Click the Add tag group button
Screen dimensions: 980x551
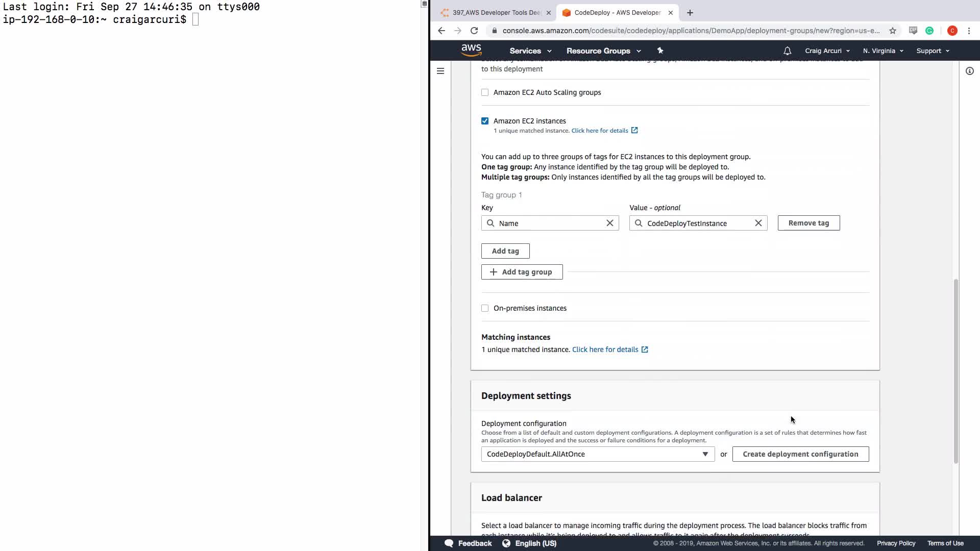pos(522,272)
